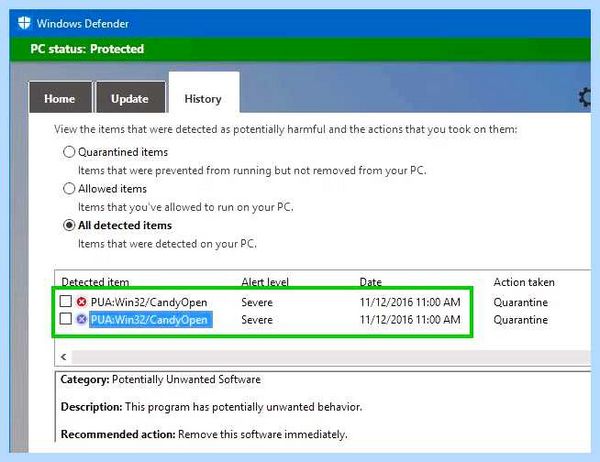Click Category: Potentially Unwanted Software text
Viewport: 600px width, 462px height.
pyautogui.click(x=160, y=379)
